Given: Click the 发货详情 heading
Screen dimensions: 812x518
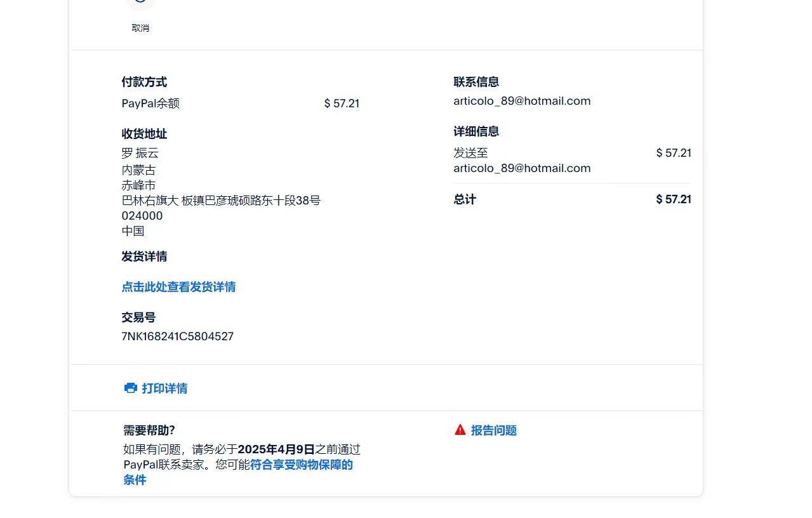Looking at the screenshot, I should pyautogui.click(x=144, y=256).
